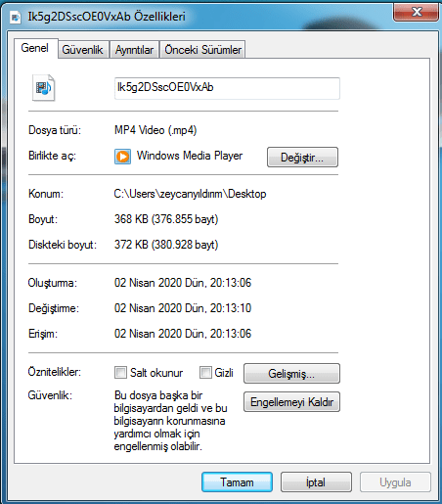Open Gelişmiş... attributes dialog

[291, 374]
